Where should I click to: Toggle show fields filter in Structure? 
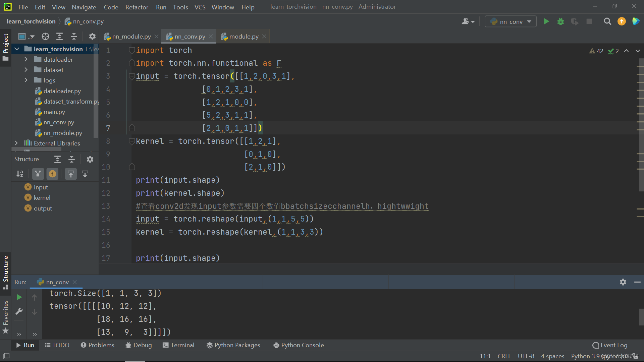pyautogui.click(x=52, y=174)
